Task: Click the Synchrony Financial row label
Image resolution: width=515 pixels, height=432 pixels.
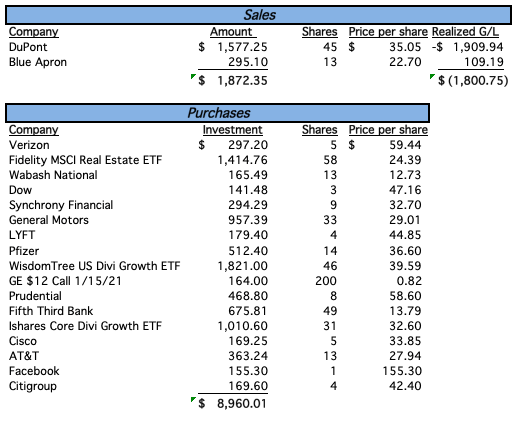Action: pyautogui.click(x=61, y=205)
